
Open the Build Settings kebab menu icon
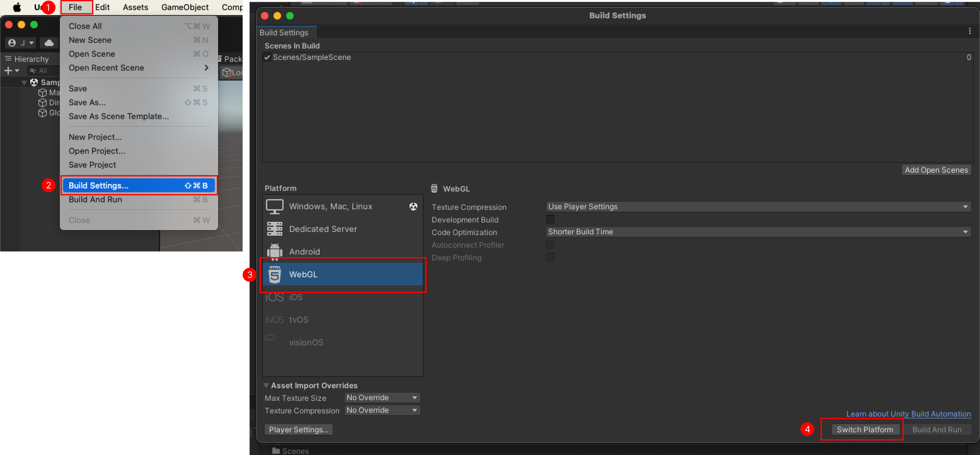970,31
